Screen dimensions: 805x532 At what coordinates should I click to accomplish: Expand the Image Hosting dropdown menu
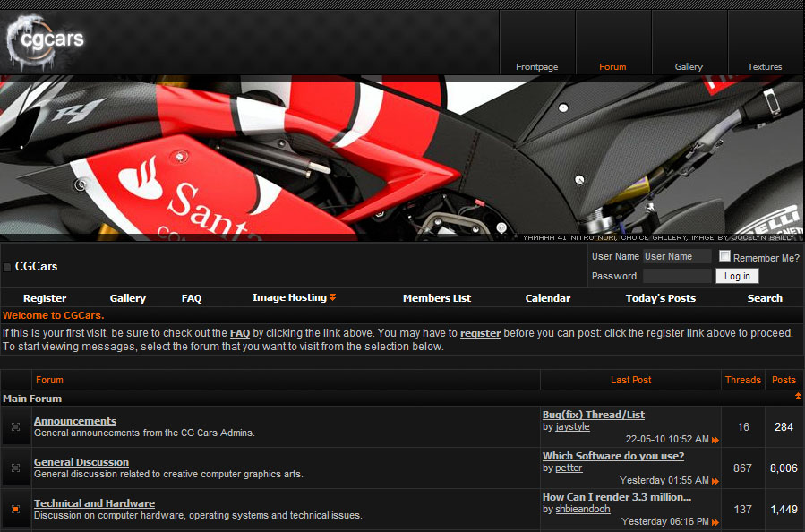click(294, 298)
